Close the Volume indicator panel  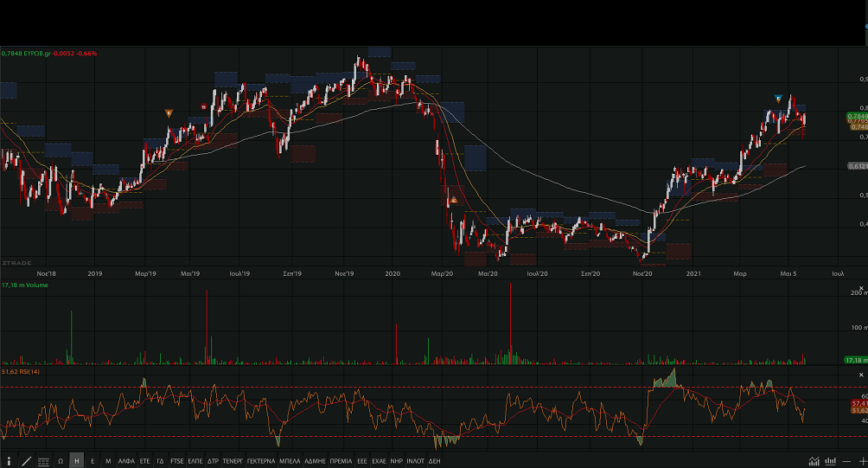coord(861,288)
